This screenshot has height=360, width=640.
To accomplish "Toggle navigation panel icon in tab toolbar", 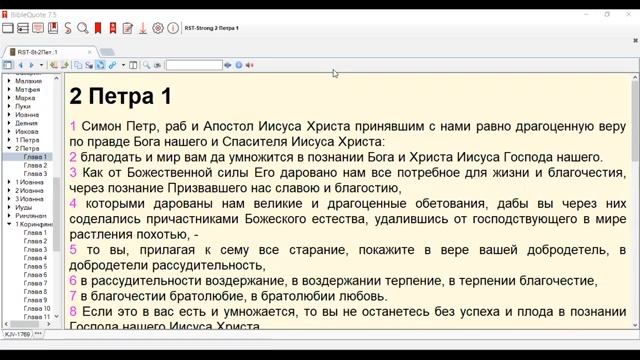I will [8, 65].
